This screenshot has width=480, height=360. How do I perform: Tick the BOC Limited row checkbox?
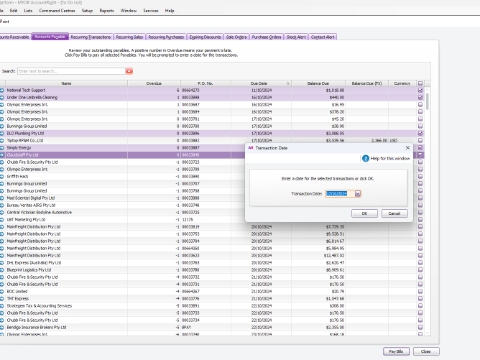click(420, 291)
